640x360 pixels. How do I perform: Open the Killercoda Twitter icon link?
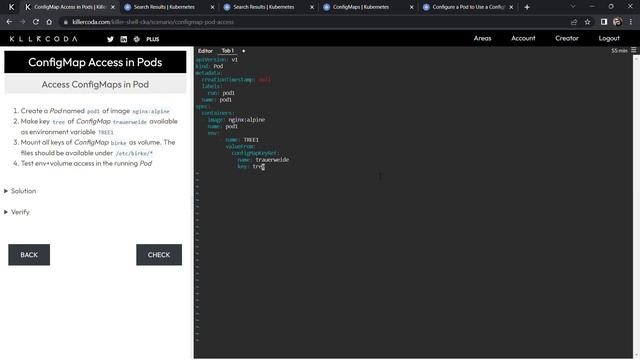pos(110,39)
